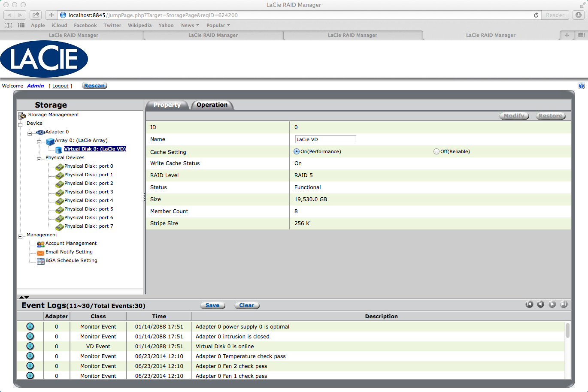
Task: Collapse the Array 0 tree node
Action: tap(39, 142)
